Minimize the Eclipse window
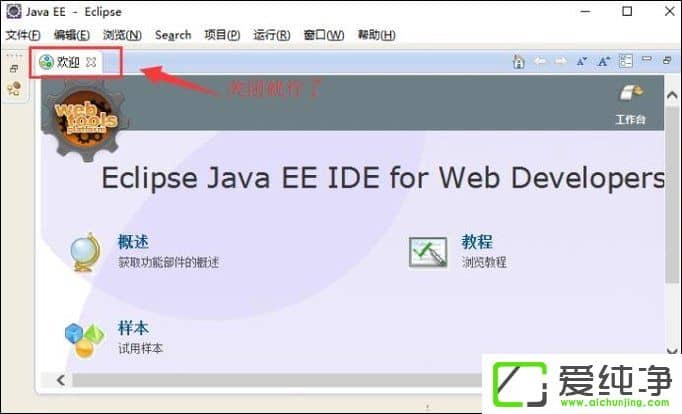682x414 pixels. pyautogui.click(x=586, y=12)
